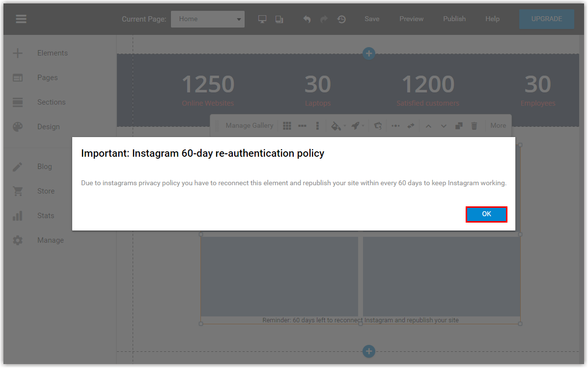Open the Store sidebar item
The image size is (588, 368).
click(46, 191)
